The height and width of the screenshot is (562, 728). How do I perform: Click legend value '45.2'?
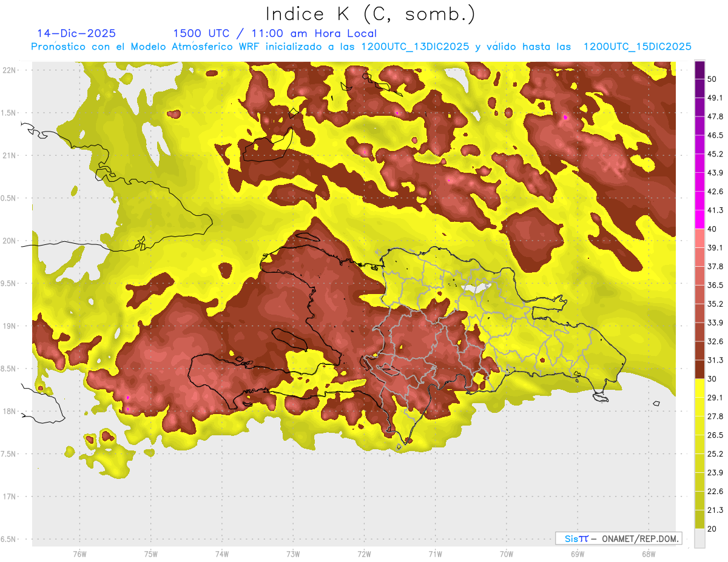tap(715, 154)
